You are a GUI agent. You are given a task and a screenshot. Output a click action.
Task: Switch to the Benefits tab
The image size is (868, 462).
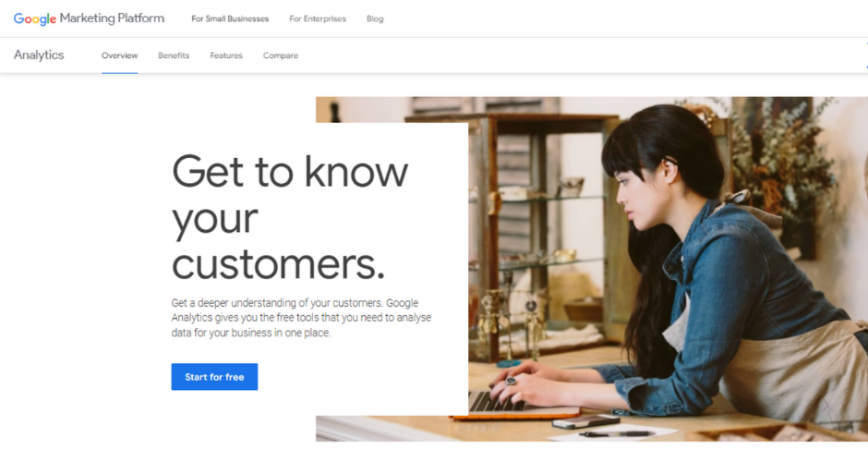pos(174,55)
